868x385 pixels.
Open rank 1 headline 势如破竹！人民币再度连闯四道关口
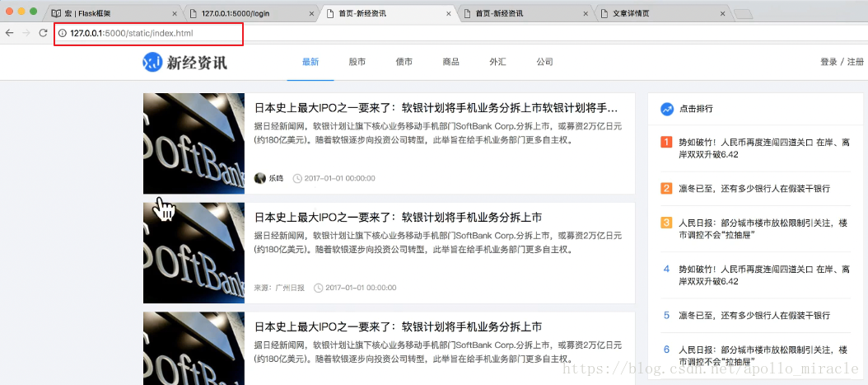tap(764, 148)
